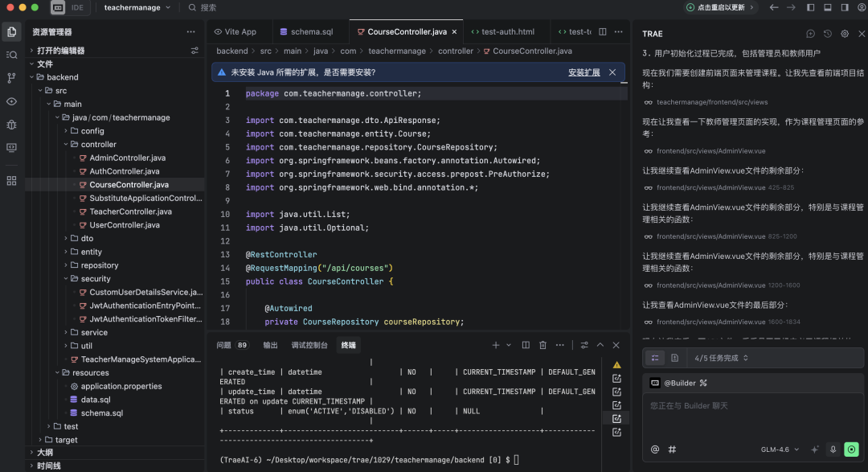Image resolution: width=868 pixels, height=472 pixels.
Task: Click the terminal warning triangle icon
Action: point(616,365)
